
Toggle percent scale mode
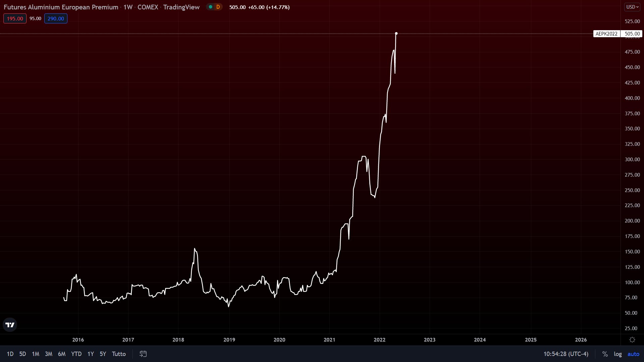tap(605, 354)
